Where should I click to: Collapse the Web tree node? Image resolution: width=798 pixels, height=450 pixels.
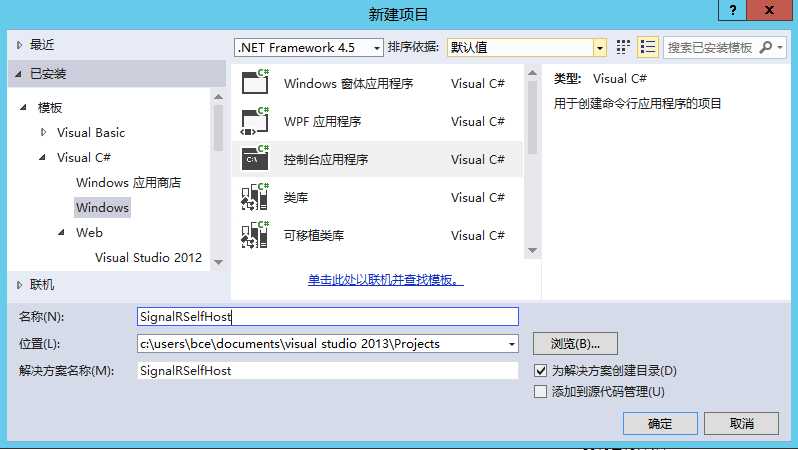click(61, 232)
